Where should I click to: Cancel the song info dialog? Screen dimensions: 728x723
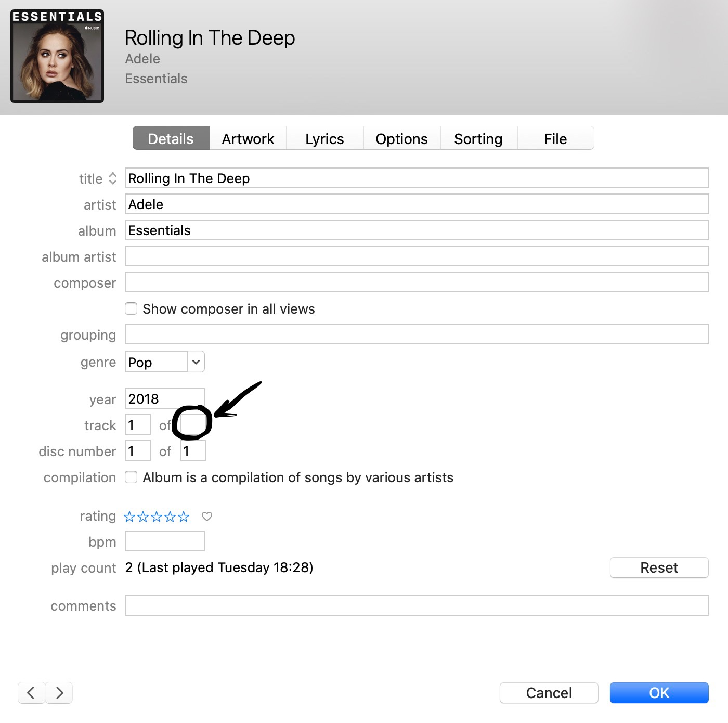pos(549,693)
